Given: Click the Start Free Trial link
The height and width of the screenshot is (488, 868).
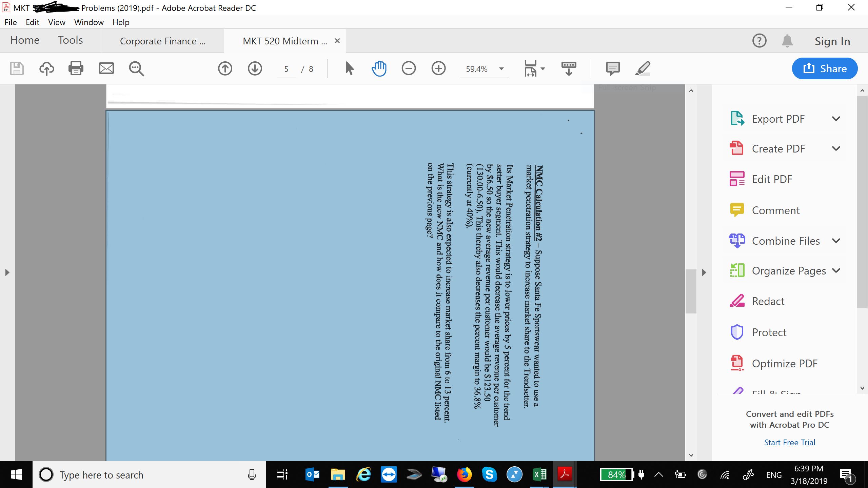Looking at the screenshot, I should click(x=789, y=442).
